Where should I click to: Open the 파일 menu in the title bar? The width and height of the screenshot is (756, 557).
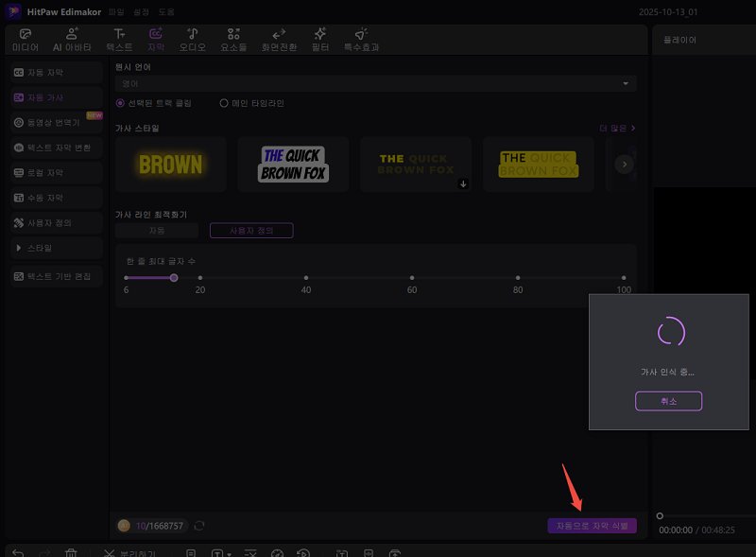pos(115,11)
